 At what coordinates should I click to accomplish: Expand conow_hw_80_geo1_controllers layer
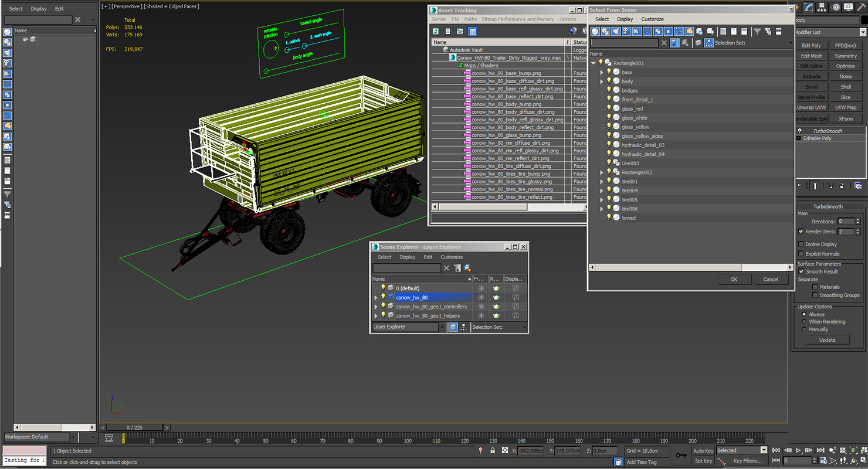tap(376, 307)
